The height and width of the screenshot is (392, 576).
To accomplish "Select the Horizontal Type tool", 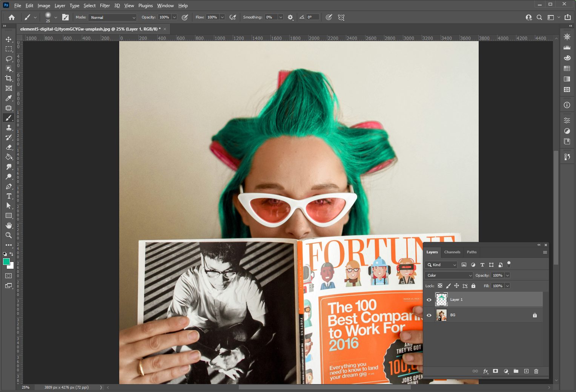I will 9,196.
